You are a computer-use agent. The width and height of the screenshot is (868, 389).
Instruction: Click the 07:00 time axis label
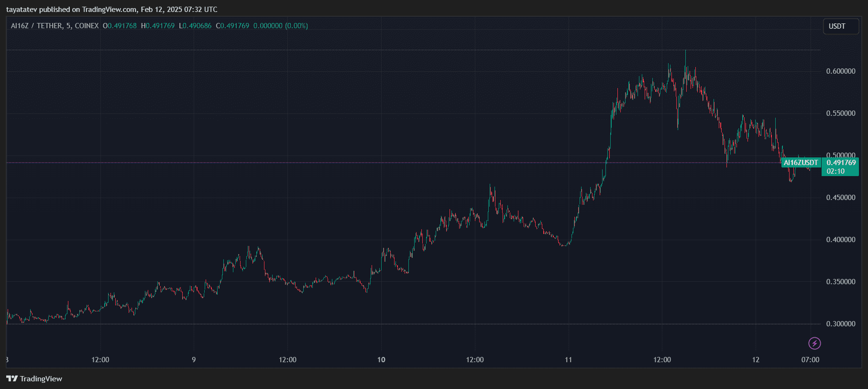pos(810,360)
